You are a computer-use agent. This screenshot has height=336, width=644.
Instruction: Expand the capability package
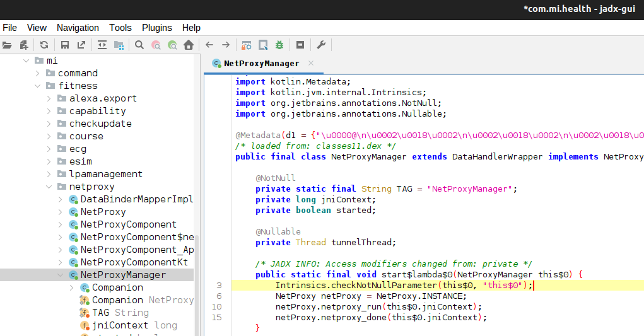[49, 111]
